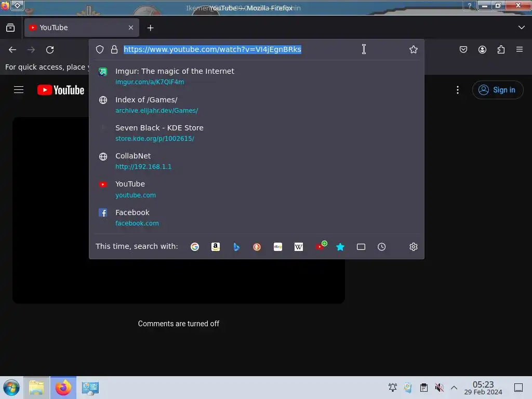
Task: Show the desktop with the corner button
Action: (518, 388)
